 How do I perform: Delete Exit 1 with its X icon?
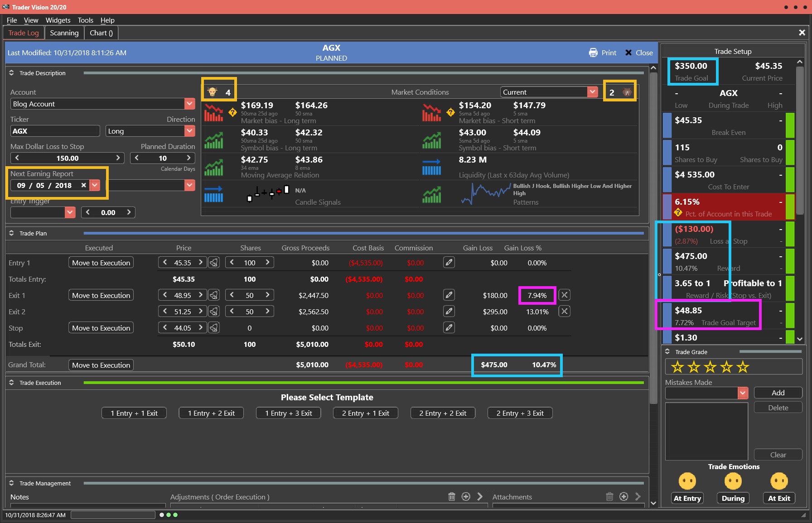pyautogui.click(x=564, y=295)
